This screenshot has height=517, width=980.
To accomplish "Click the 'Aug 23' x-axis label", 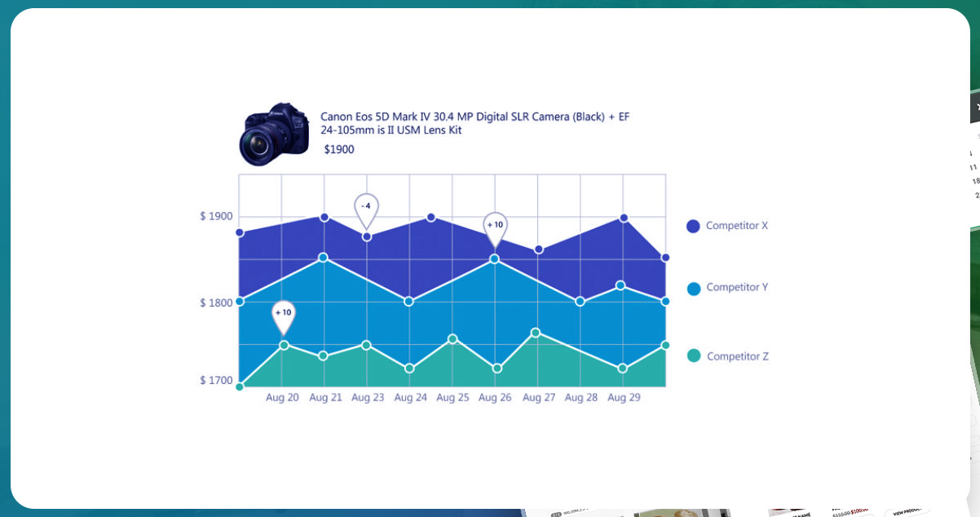I will click(x=368, y=398).
